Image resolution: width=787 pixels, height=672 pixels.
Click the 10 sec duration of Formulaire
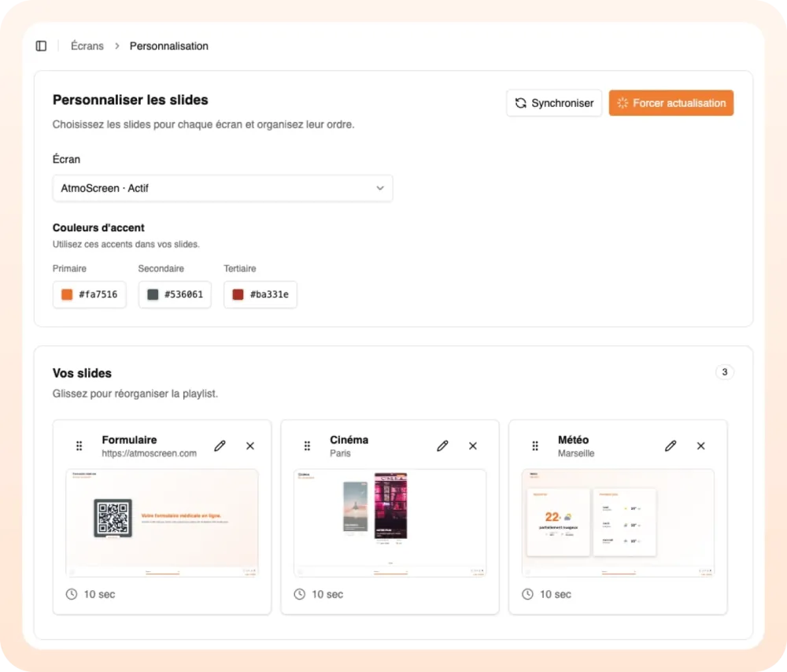pos(99,594)
